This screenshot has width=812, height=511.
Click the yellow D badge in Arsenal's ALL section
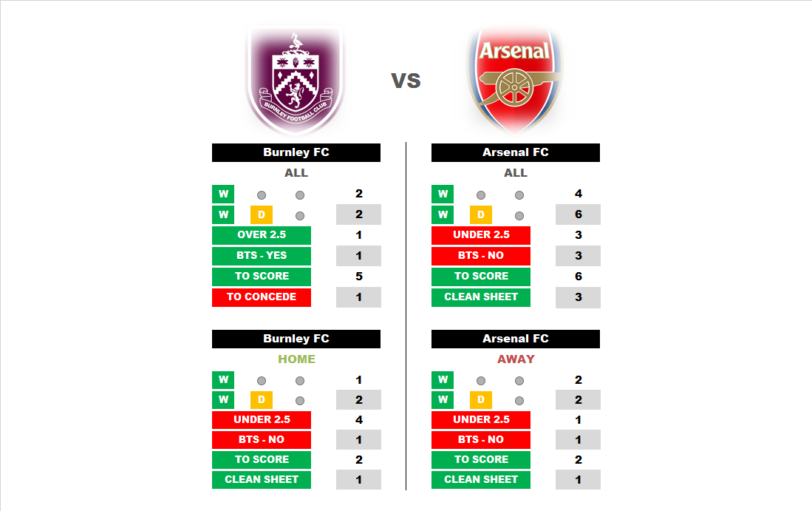tap(481, 215)
